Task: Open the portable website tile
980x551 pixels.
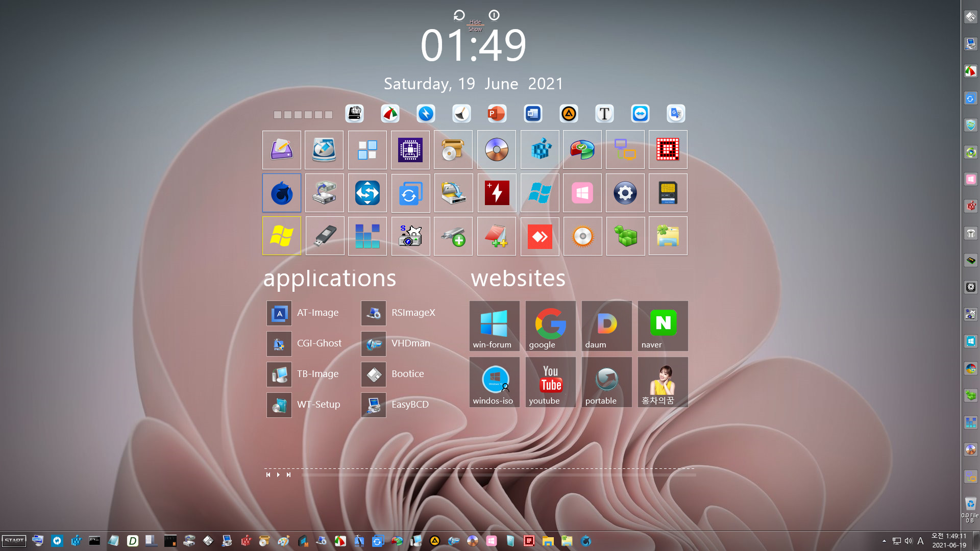Action: 606,382
